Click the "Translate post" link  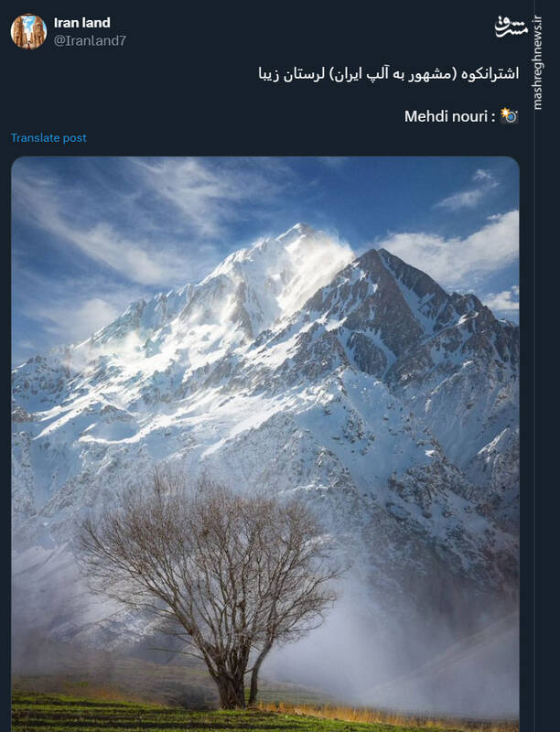coord(48,137)
